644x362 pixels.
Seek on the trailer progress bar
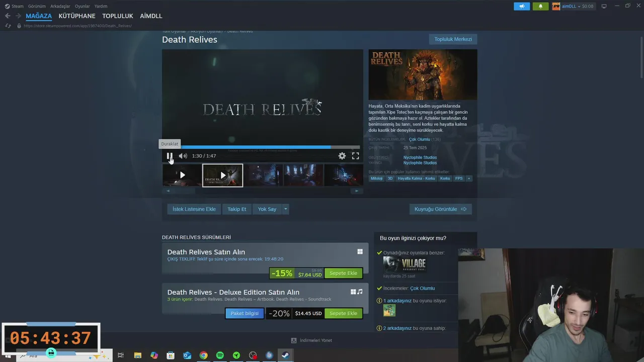pos(262,147)
